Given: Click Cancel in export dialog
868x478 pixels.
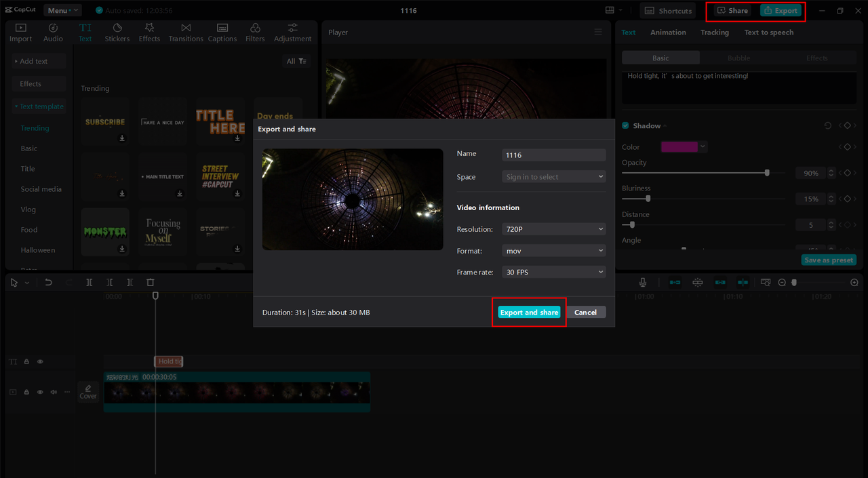Looking at the screenshot, I should point(585,313).
